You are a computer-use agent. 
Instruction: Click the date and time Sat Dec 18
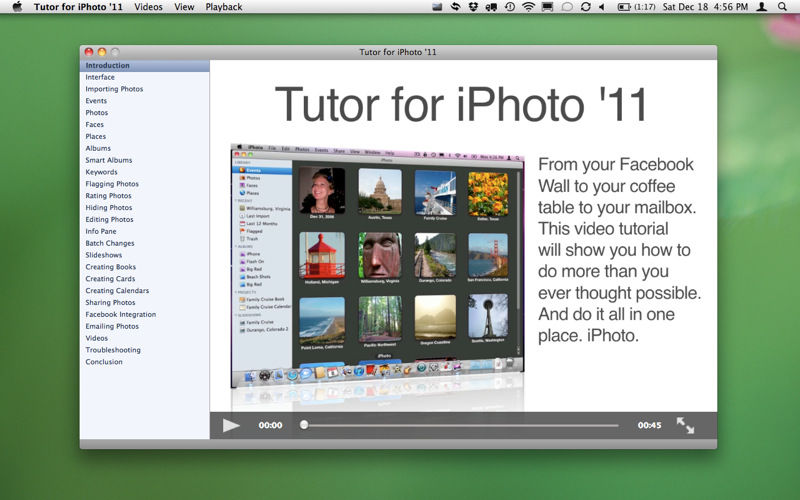point(705,7)
